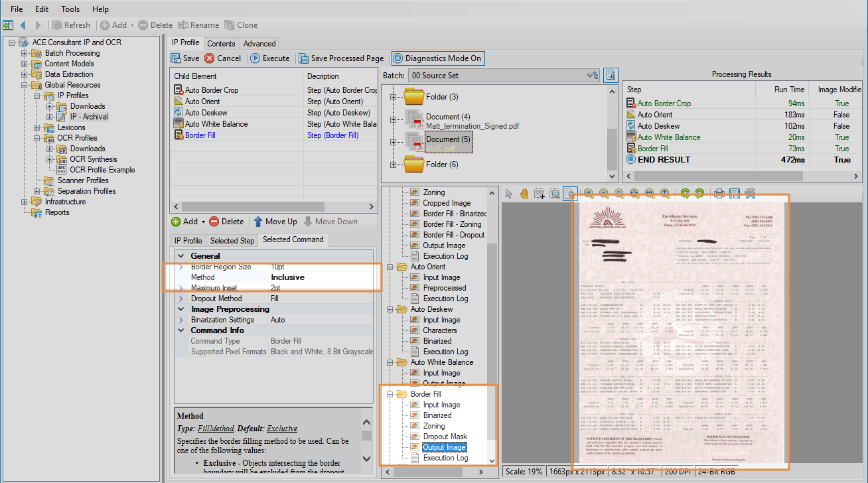Click zoom in magnifier icon
The image size is (868, 483).
point(589,194)
